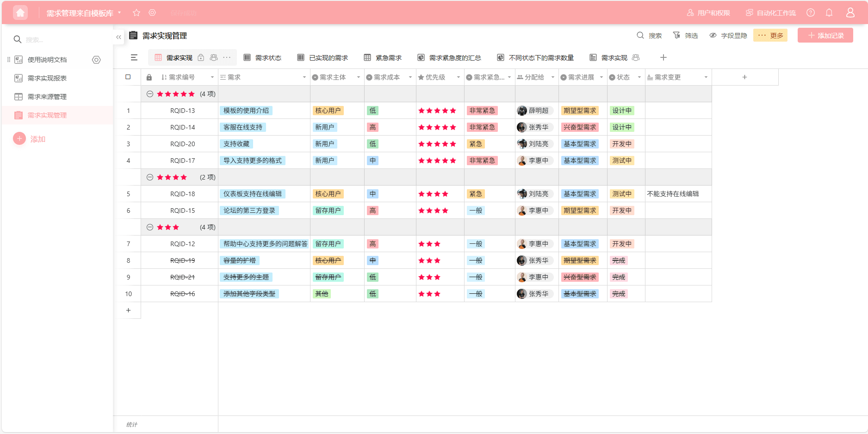The image size is (868, 434).
Task: Toggle the select-all rows checkbox
Action: click(128, 77)
